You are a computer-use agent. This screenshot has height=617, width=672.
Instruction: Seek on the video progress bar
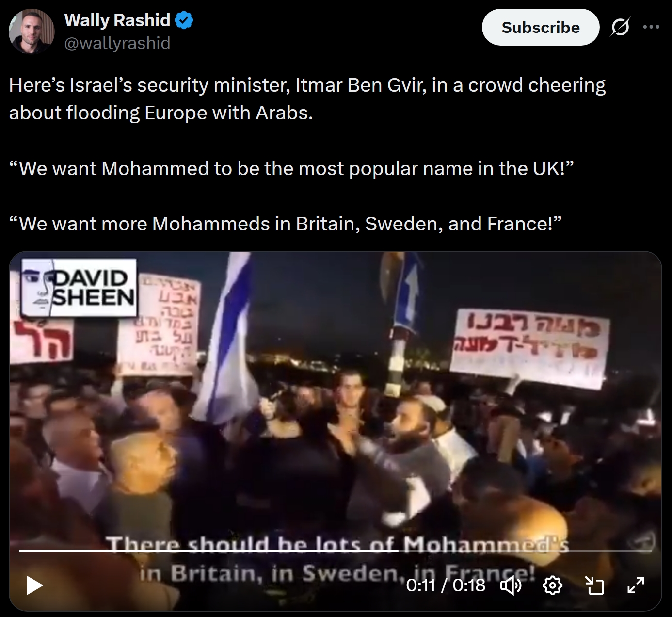(335, 551)
